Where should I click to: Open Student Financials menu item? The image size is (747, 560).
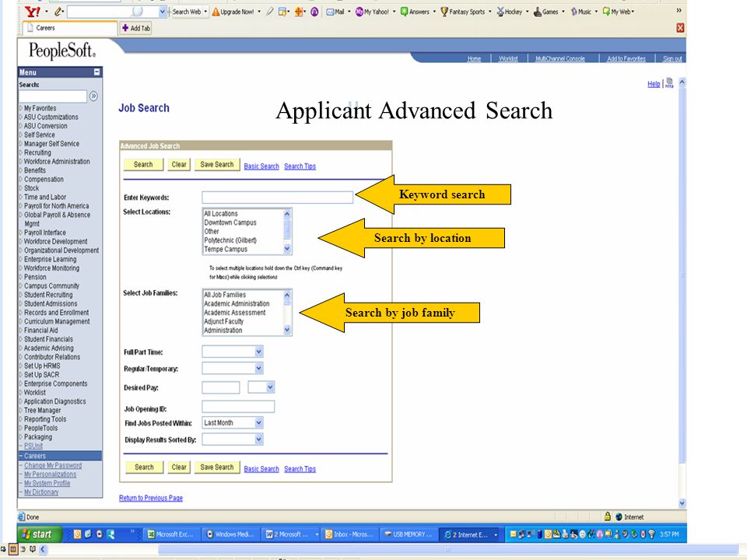click(48, 340)
